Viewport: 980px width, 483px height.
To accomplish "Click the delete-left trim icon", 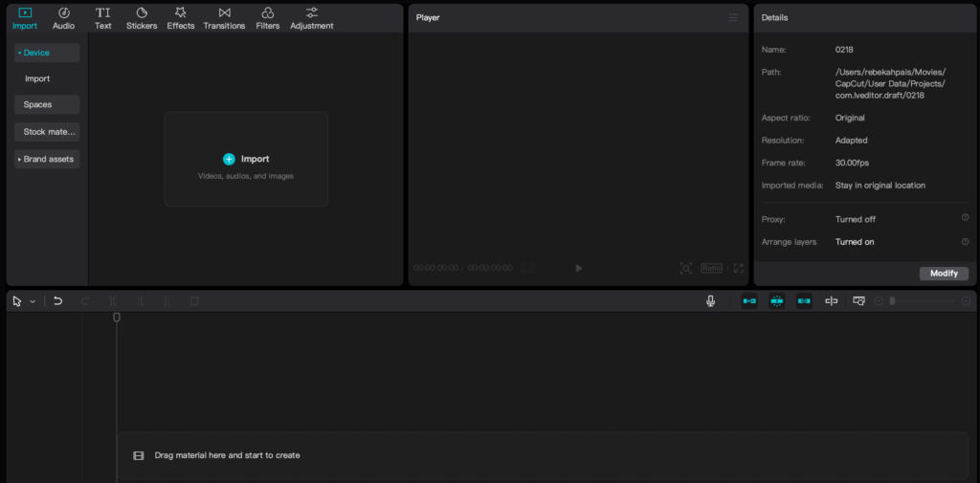I will pyautogui.click(x=140, y=301).
